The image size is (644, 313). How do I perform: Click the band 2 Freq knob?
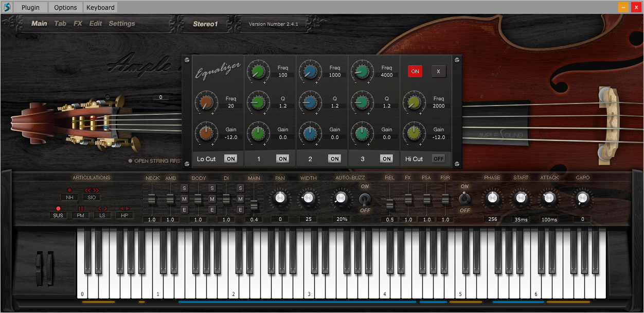click(310, 71)
